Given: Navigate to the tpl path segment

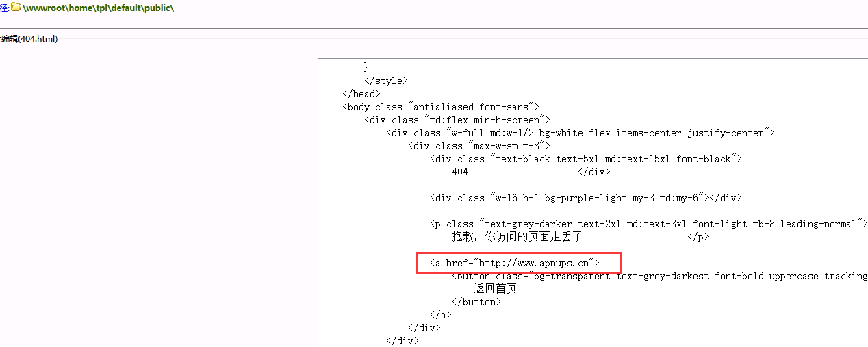Looking at the screenshot, I should point(101,8).
